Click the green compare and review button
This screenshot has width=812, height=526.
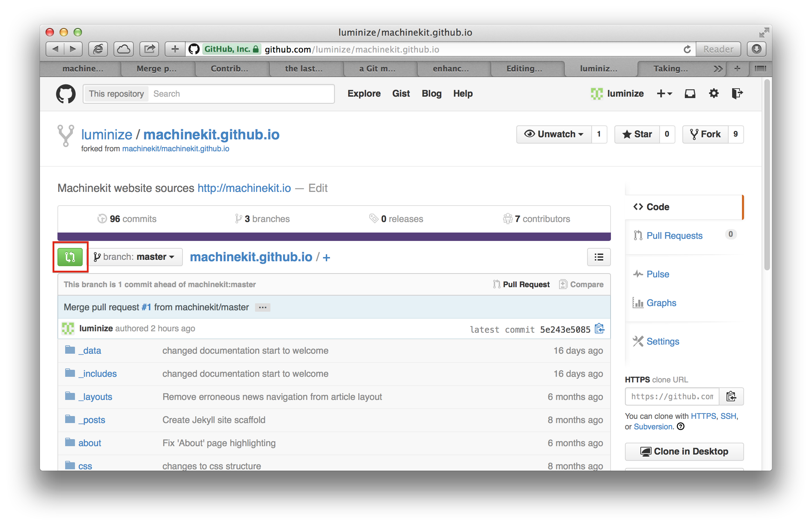[70, 257]
